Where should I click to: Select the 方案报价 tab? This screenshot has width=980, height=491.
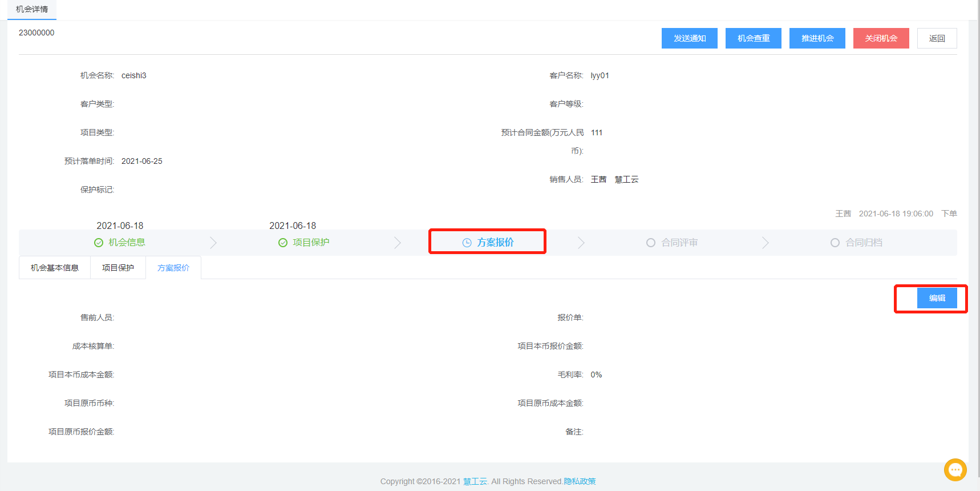point(173,268)
